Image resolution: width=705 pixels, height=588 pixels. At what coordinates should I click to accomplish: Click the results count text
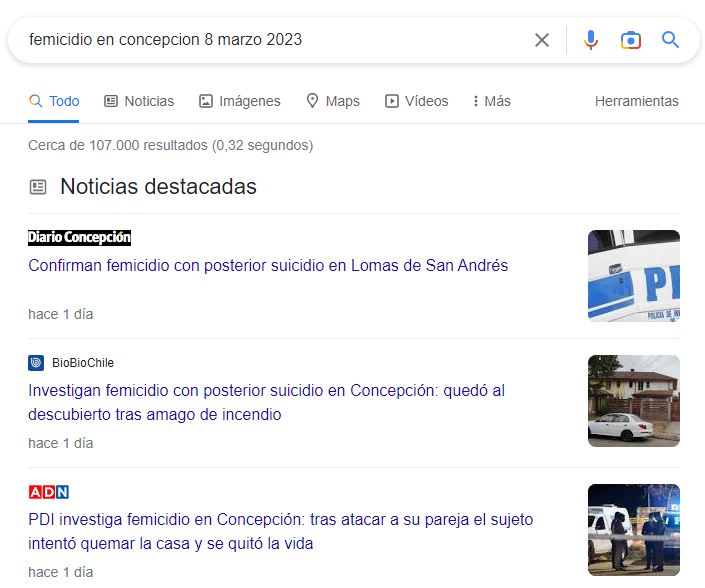point(170,145)
